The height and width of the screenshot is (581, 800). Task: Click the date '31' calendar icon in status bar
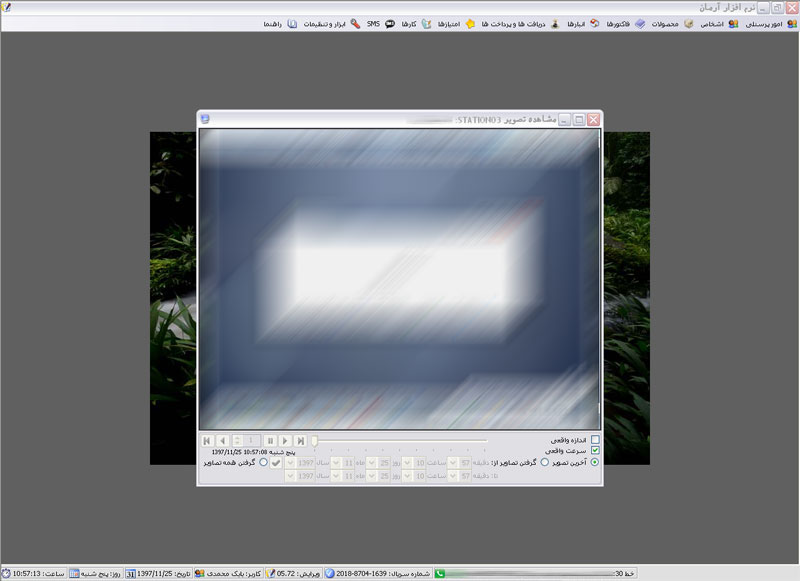pyautogui.click(x=131, y=574)
